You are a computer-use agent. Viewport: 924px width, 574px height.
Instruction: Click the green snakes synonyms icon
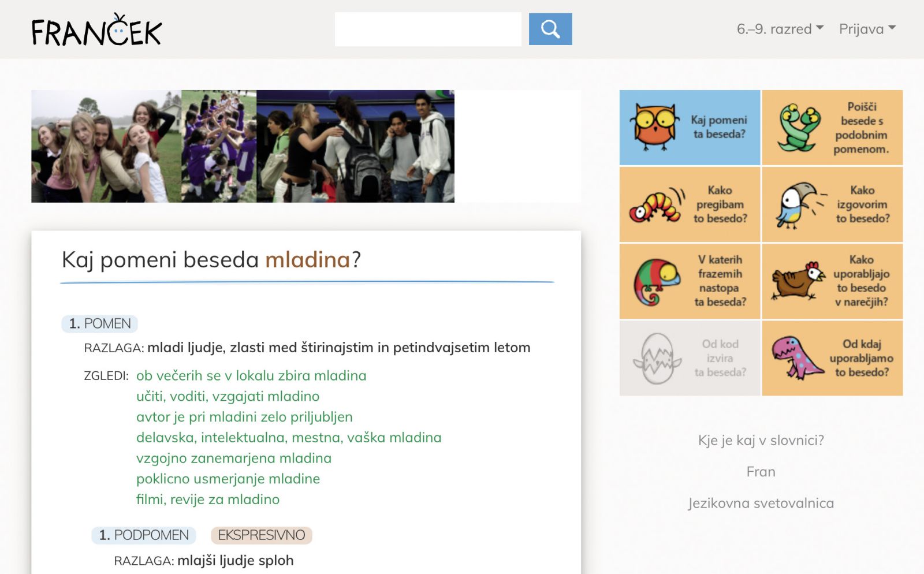pyautogui.click(x=799, y=128)
